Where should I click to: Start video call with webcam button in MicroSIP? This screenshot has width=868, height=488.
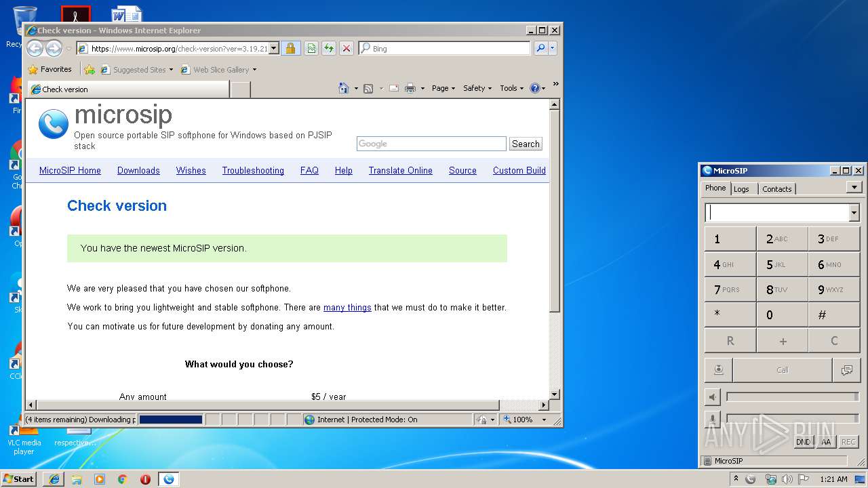(718, 370)
